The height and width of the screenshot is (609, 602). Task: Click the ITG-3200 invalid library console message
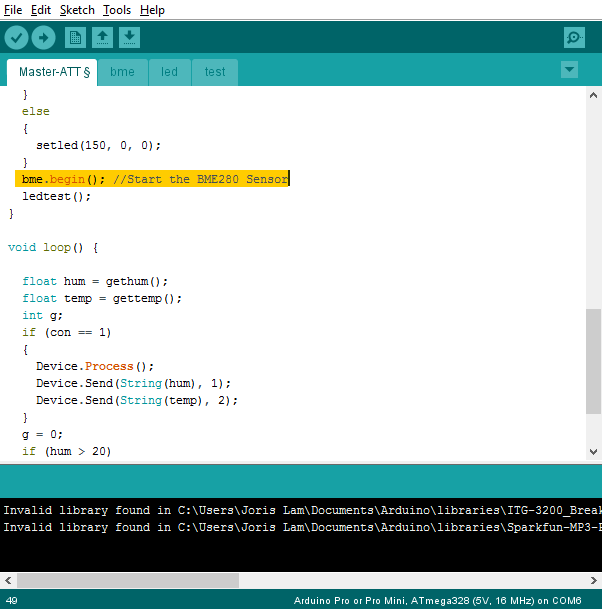coord(303,510)
